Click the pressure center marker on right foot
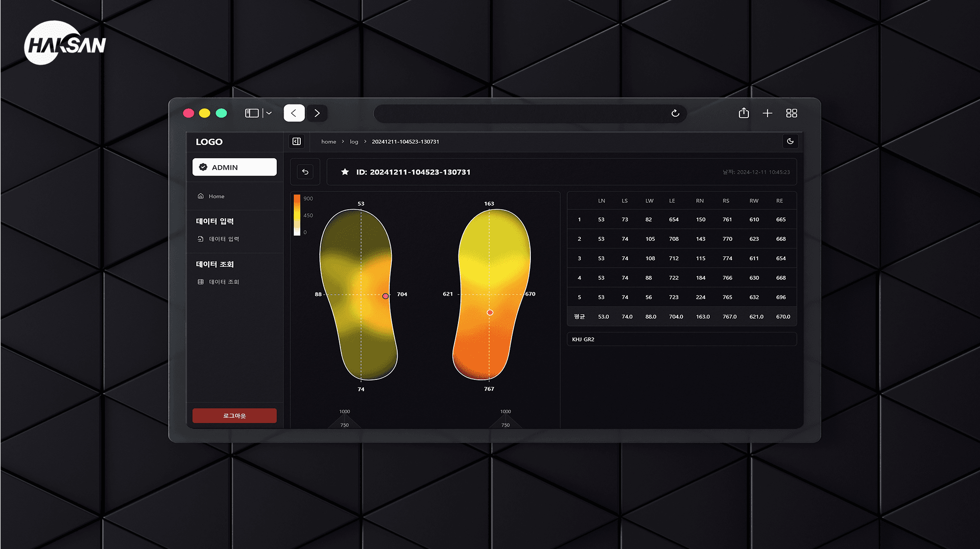 490,312
